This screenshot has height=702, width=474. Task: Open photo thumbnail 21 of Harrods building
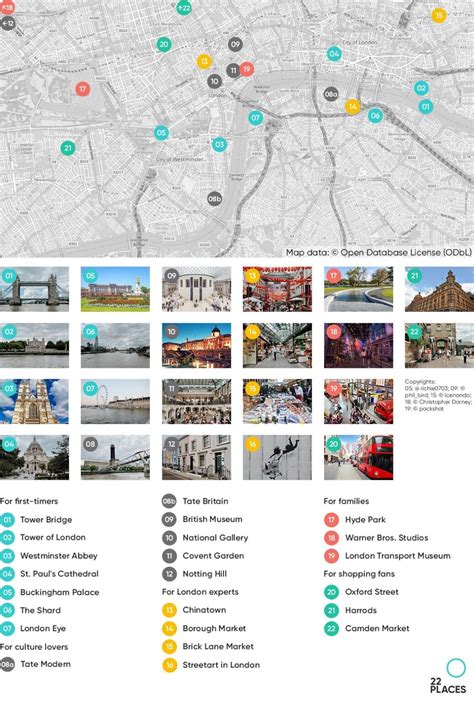click(440, 289)
